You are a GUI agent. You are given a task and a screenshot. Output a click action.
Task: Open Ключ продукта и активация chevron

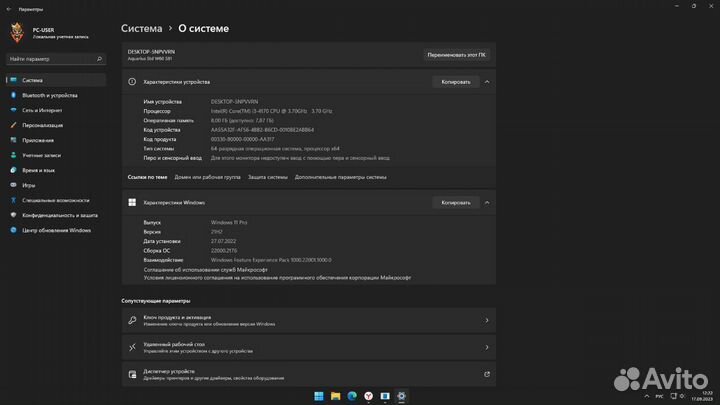click(487, 321)
